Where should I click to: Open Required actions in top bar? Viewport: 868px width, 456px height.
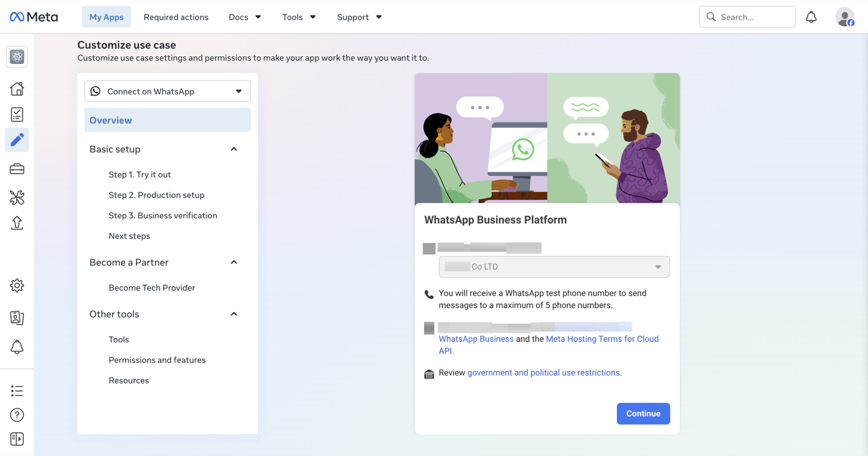point(176,17)
